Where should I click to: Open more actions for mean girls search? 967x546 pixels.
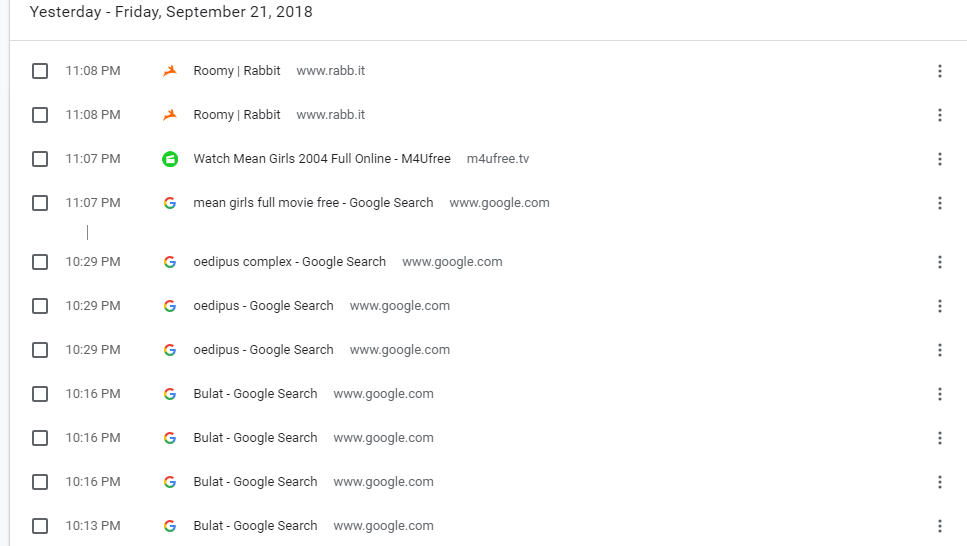tap(939, 203)
